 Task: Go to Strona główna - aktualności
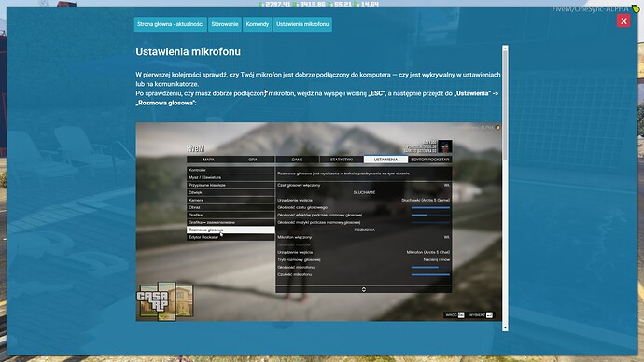coord(171,24)
